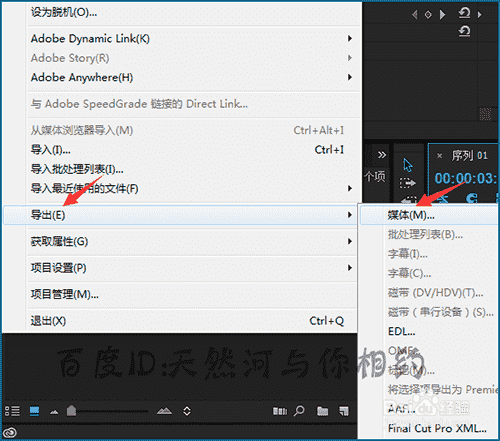Screen dimensions: 500x441
Task: Click the blue timecode 00:00:03 field
Action: tap(465, 178)
